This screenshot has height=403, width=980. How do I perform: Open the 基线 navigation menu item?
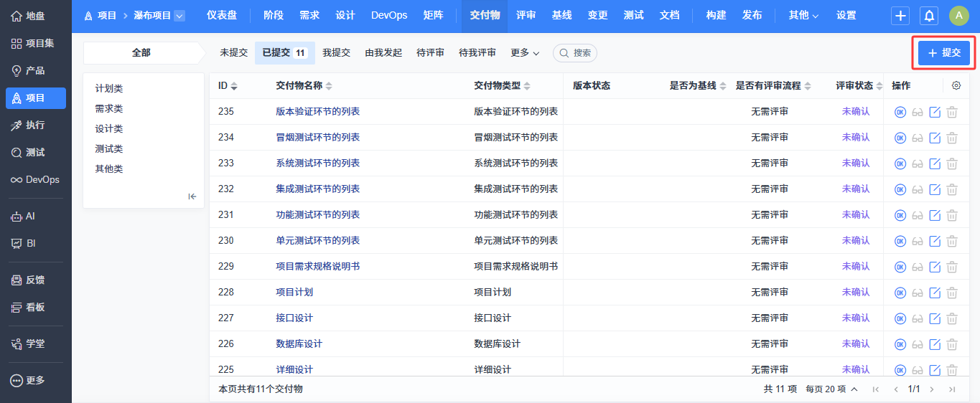click(x=561, y=16)
